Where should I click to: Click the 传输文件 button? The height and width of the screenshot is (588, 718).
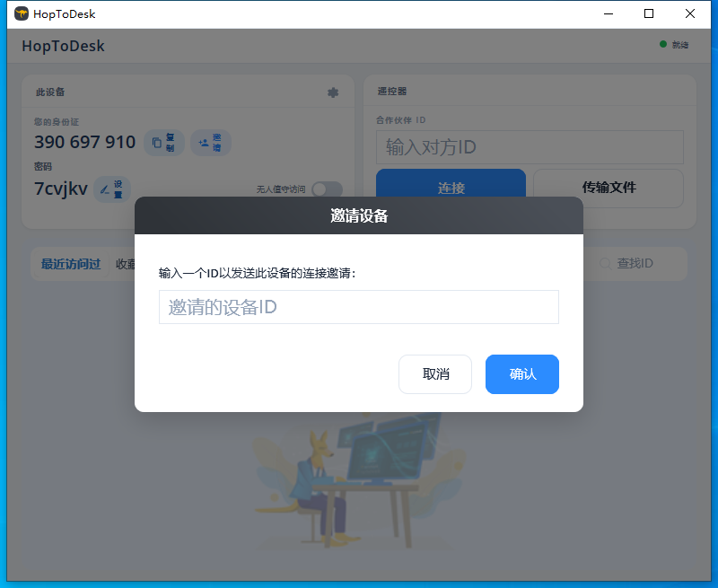[609, 188]
